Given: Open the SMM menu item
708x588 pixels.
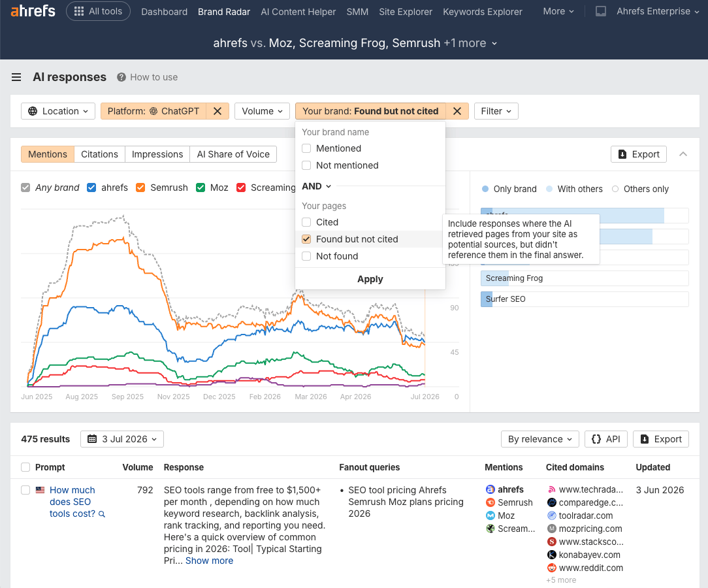Looking at the screenshot, I should tap(357, 12).
